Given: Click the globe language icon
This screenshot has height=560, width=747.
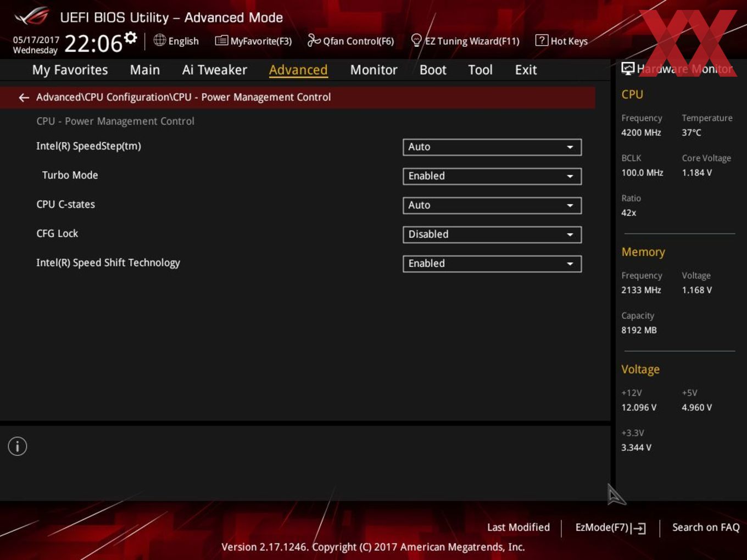Looking at the screenshot, I should click(159, 40).
